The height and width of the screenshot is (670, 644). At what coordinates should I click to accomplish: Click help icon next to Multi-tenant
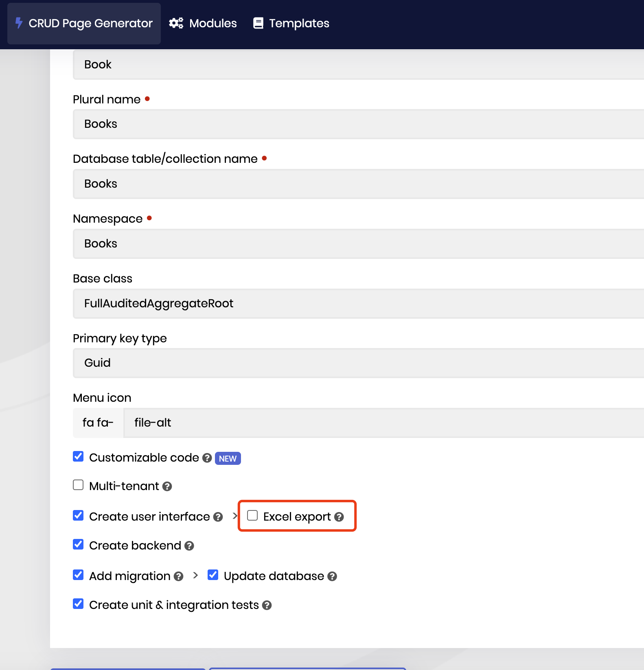[x=167, y=486]
